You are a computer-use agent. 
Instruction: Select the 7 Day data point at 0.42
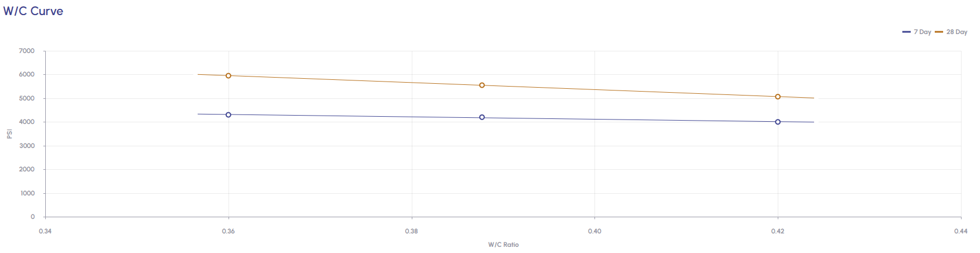778,122
